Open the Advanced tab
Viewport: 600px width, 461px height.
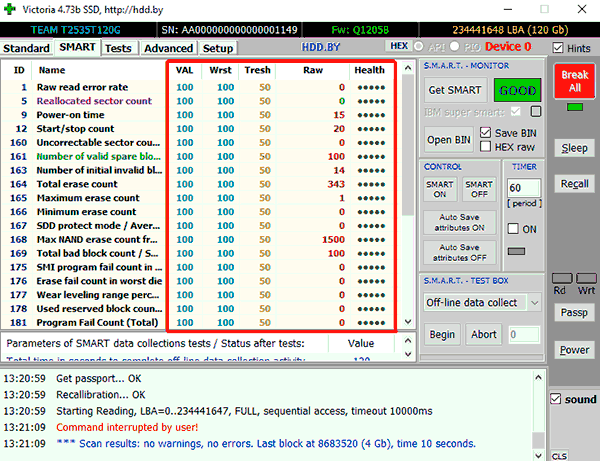click(x=168, y=48)
